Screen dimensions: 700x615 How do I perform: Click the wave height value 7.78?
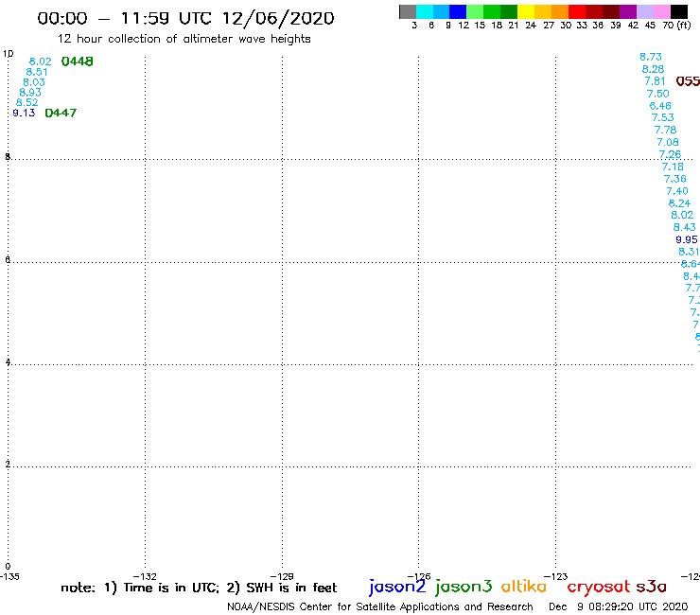[666, 130]
